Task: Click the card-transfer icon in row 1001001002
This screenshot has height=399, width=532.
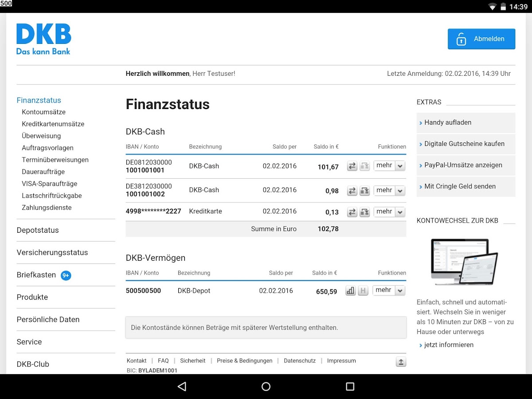Action: point(365,191)
